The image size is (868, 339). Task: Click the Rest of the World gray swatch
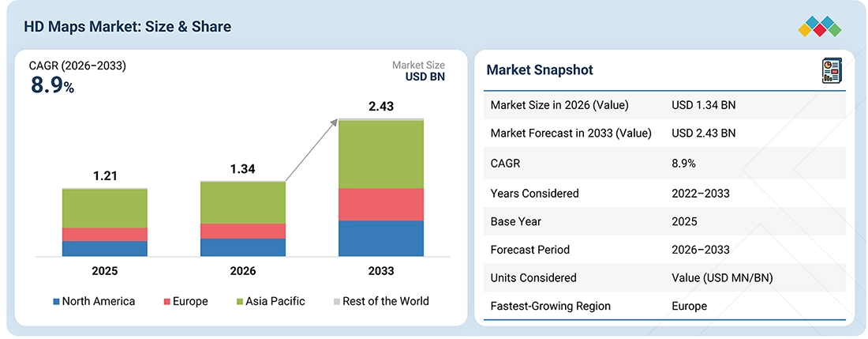[337, 302]
